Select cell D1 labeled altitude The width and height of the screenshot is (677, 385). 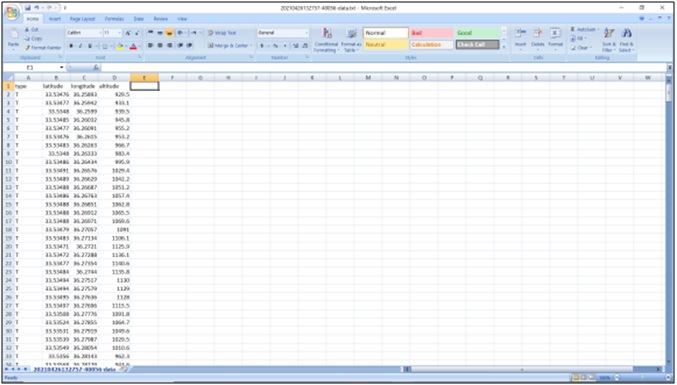(x=115, y=86)
